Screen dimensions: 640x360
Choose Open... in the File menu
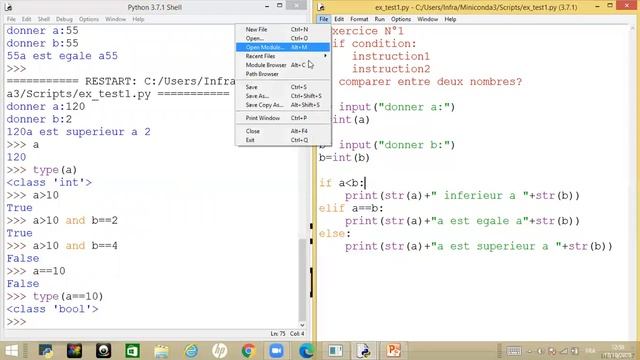pyautogui.click(x=282, y=38)
